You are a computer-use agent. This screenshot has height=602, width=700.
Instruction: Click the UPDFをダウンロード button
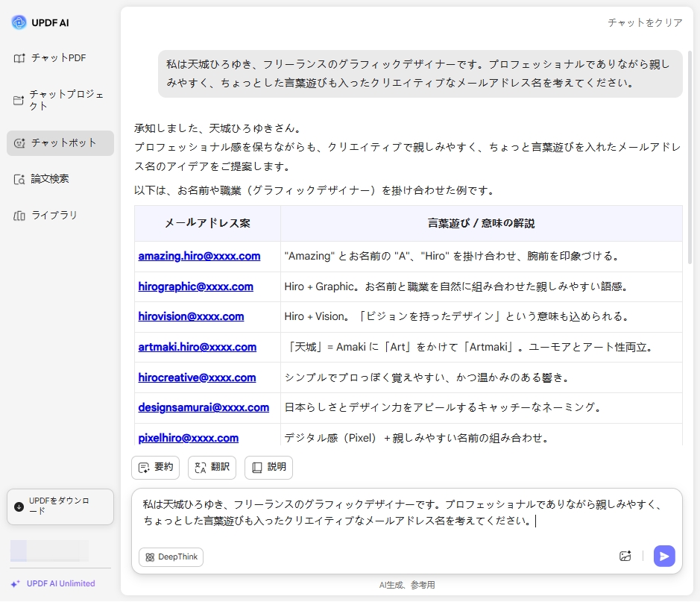[x=60, y=507]
